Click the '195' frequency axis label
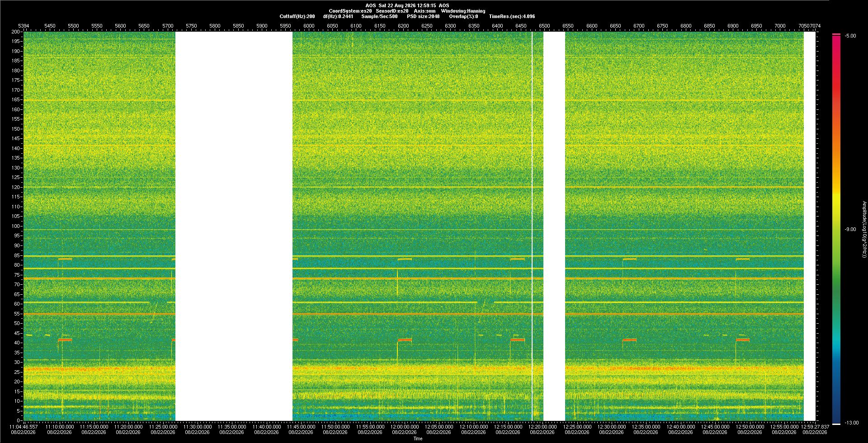 (x=16, y=41)
